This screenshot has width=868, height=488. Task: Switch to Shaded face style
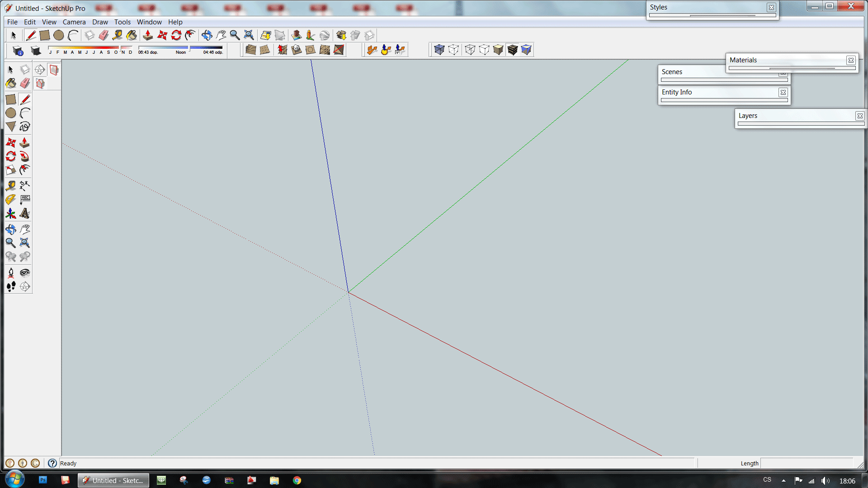point(498,50)
